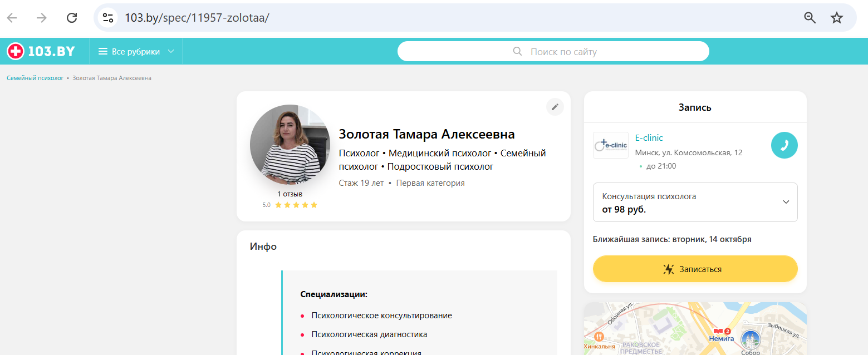Screen dimensions: 868x355
Task: Expand the Консультация психолога price dropdown
Action: tap(695, 202)
